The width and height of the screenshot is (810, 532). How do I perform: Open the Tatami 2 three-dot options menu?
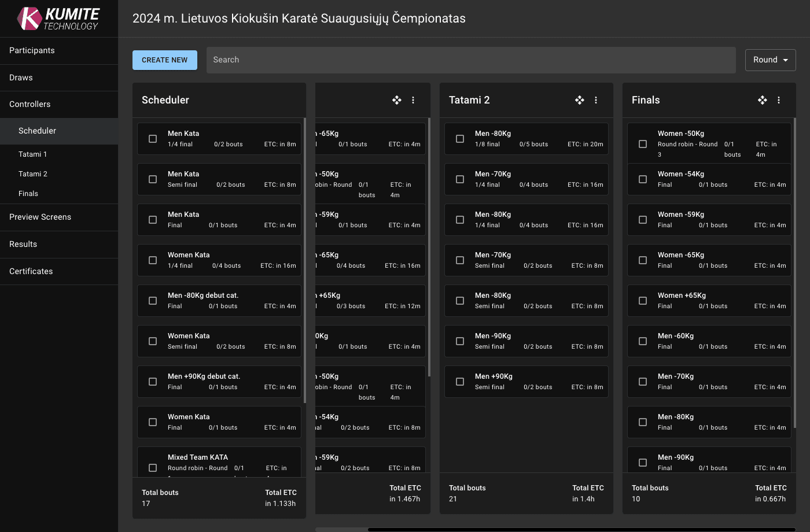(596, 100)
